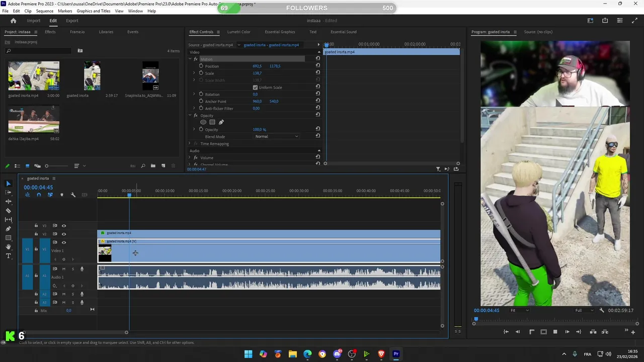
Task: Step forward one frame in Program Monitor
Action: tap(567, 332)
